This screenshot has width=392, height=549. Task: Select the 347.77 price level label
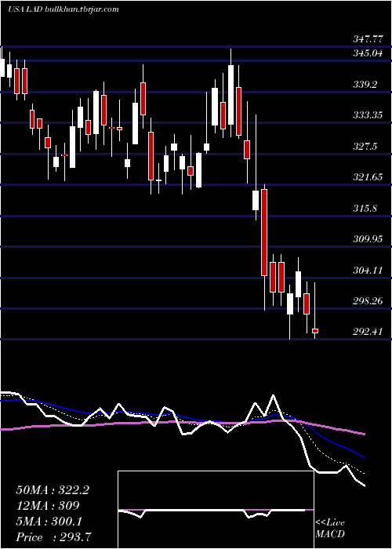(368, 39)
